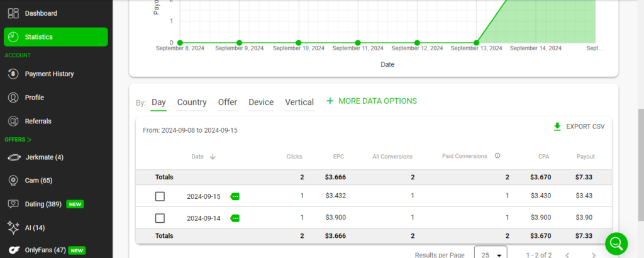Expand the OFFERS section header
Viewport: 644px width, 258px height.
18,139
